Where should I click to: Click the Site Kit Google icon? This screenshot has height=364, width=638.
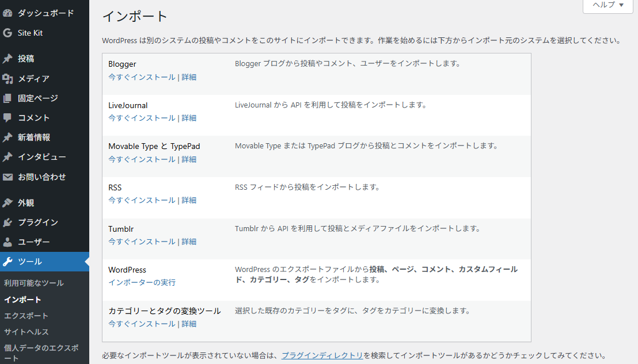click(7, 33)
